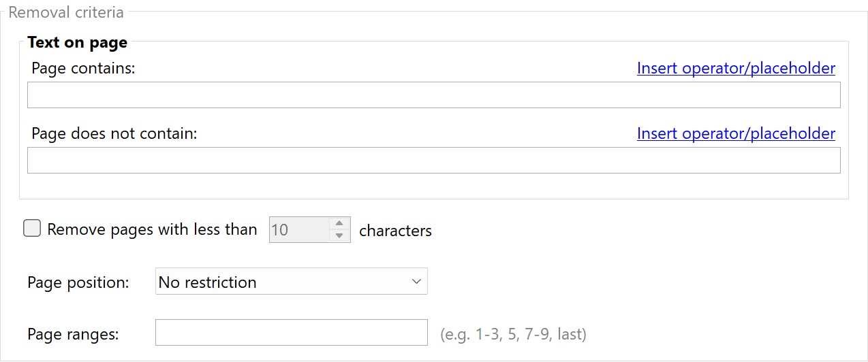Open Insert operator/placeholder link for "Page does not contain"
This screenshot has height=362, width=868.
[736, 133]
